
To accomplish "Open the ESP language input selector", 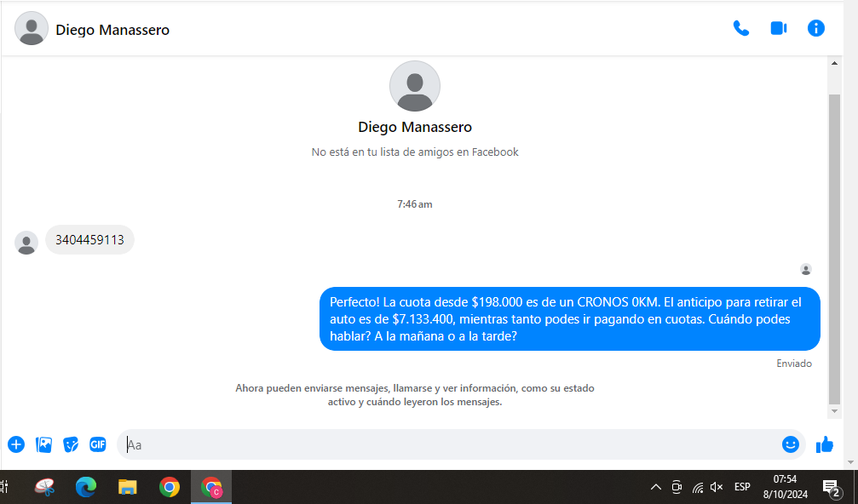I will pyautogui.click(x=742, y=487).
